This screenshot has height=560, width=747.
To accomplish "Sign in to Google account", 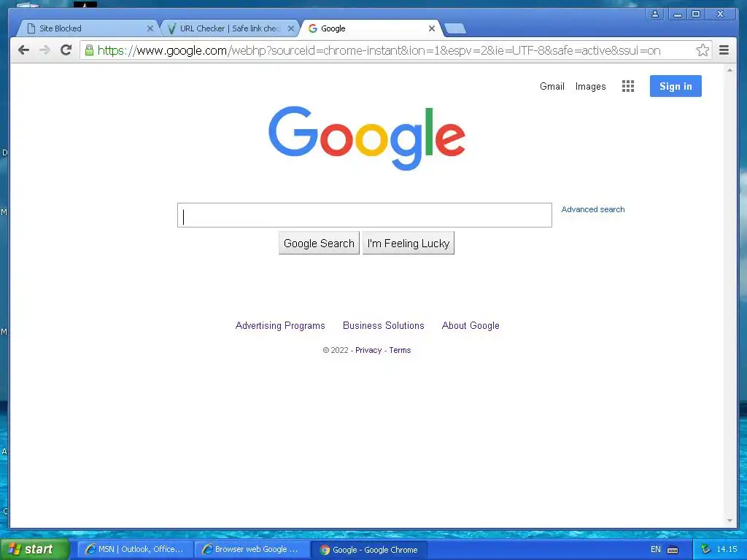I will tap(676, 86).
